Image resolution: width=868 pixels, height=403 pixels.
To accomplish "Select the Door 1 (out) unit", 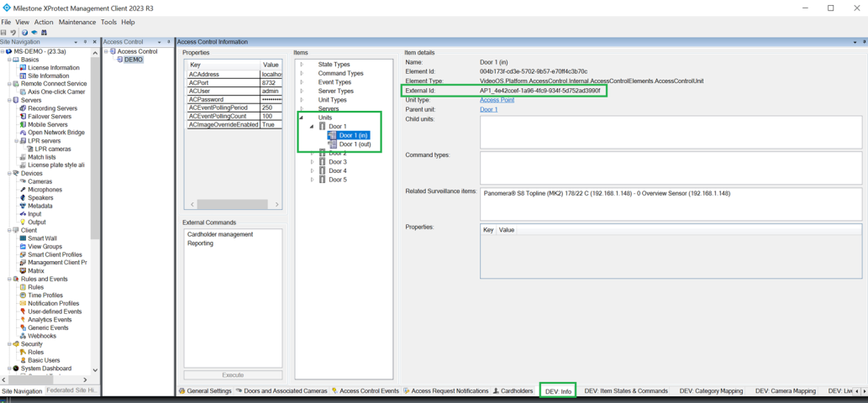I will click(355, 144).
